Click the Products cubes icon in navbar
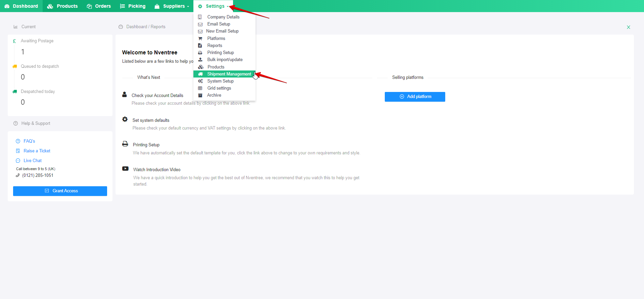Viewport: 644px width, 299px height. [x=50, y=6]
